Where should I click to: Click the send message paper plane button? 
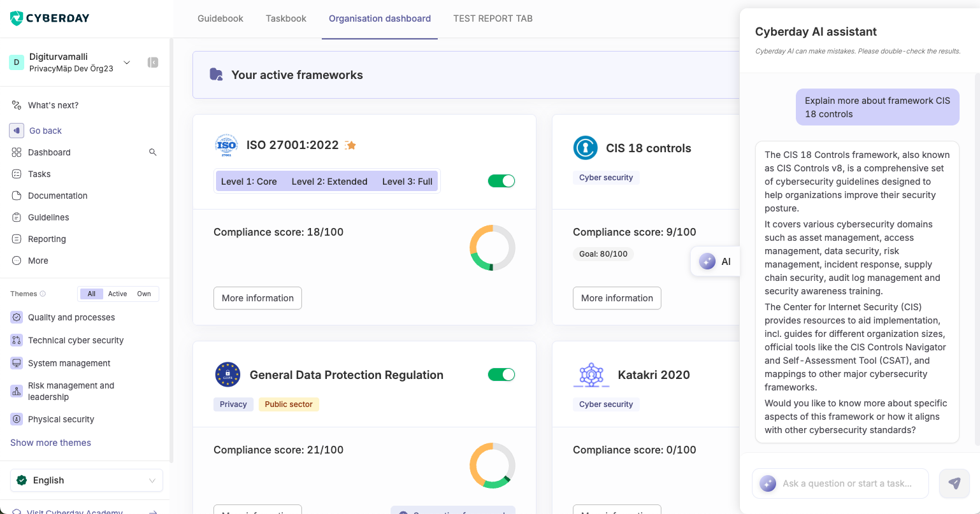pyautogui.click(x=955, y=483)
